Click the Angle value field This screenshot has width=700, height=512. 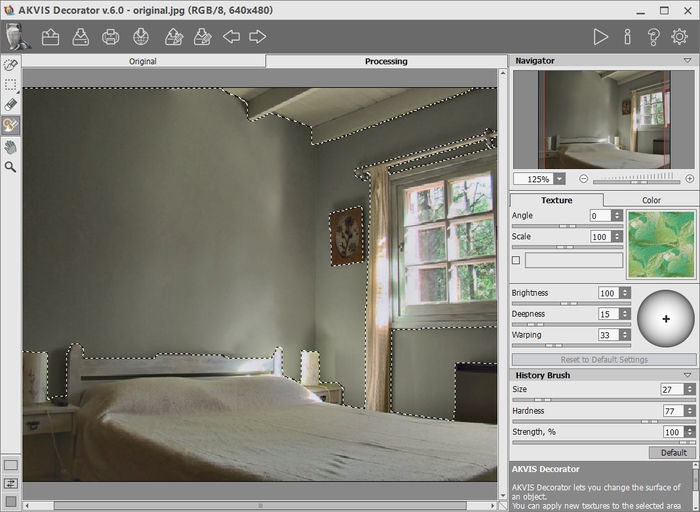600,216
